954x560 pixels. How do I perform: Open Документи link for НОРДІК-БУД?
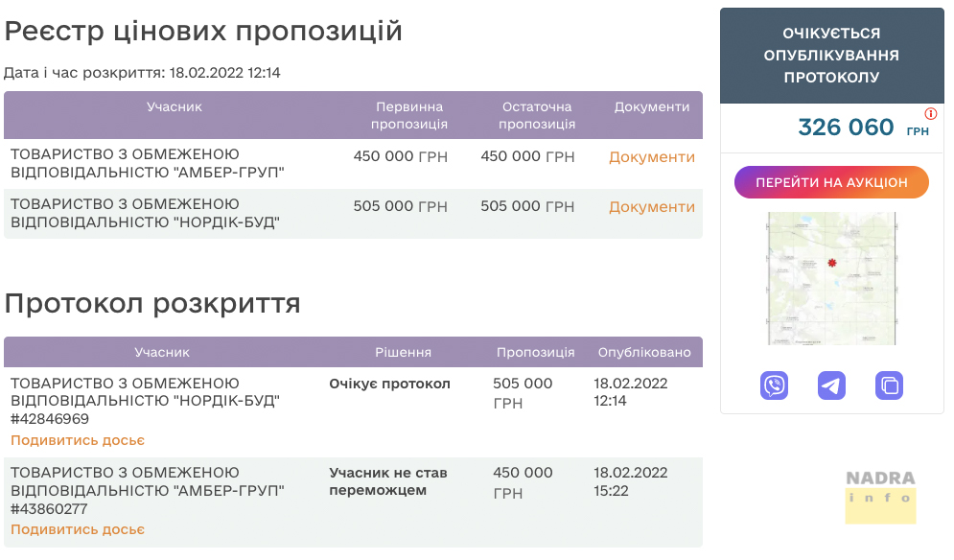pos(651,207)
